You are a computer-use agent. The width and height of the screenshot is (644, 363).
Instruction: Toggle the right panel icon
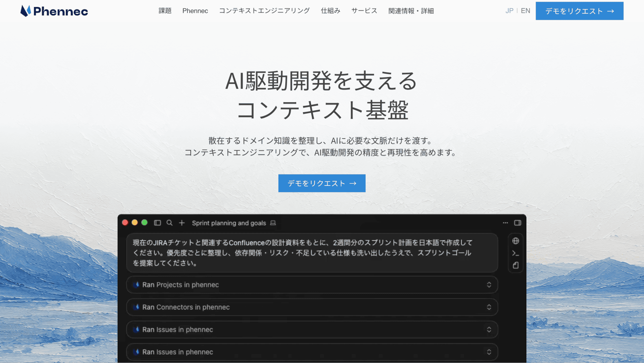pos(518,223)
